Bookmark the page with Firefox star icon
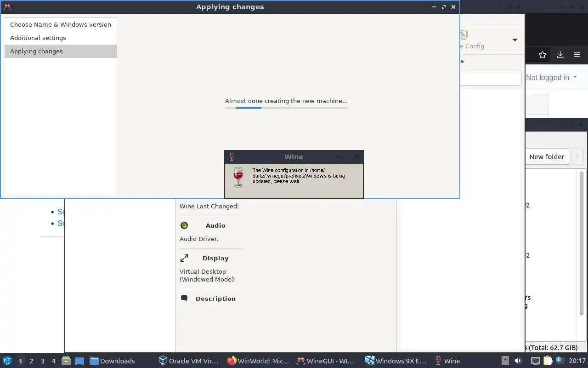The height and width of the screenshot is (368, 588). 543,55
